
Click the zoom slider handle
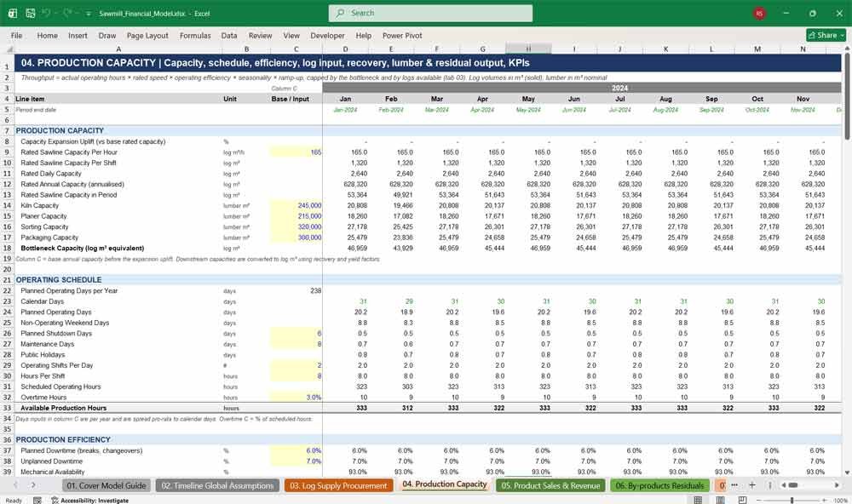[792, 501]
